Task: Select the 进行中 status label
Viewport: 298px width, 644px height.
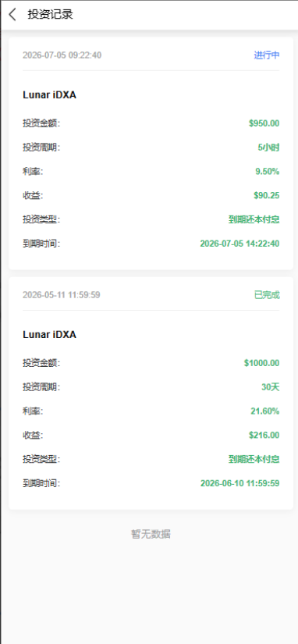Action: 267,55
